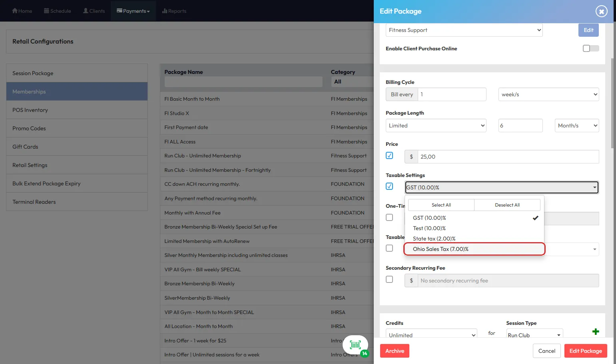The height and width of the screenshot is (364, 616).
Task: Expand the Limited package length dropdown
Action: [436, 125]
